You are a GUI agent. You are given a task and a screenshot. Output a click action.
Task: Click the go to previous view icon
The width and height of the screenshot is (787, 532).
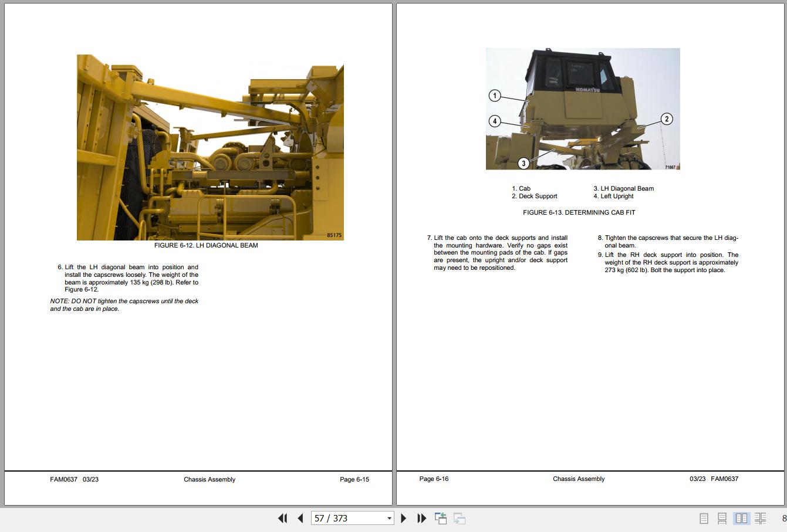[441, 518]
